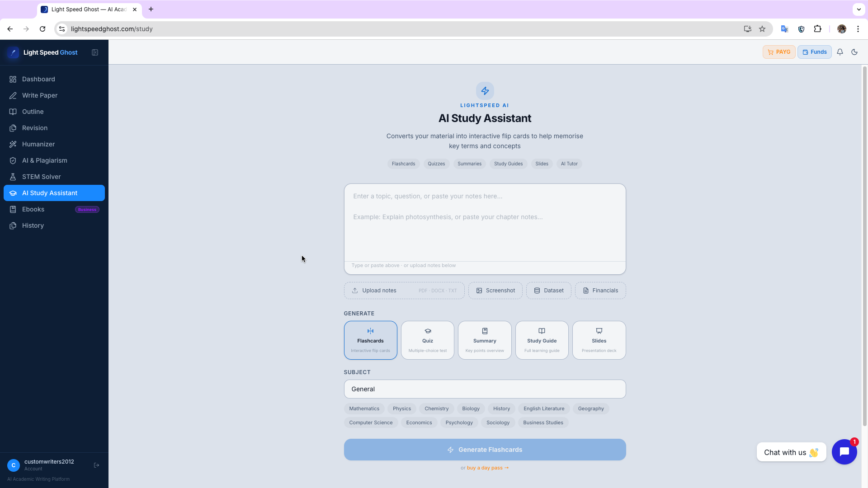The image size is (868, 488).
Task: Select the Summaries feature tag
Action: click(469, 164)
